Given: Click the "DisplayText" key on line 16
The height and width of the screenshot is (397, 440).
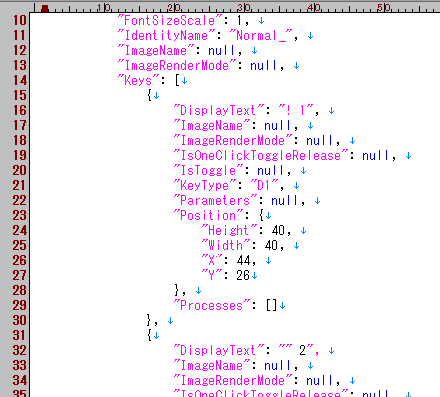Looking at the screenshot, I should (219, 110).
